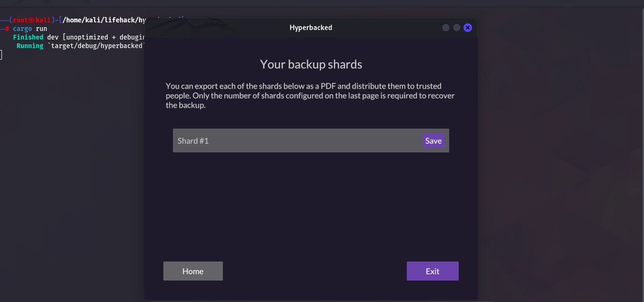Click the "Your backup shards" heading
This screenshot has height=302, width=644.
[311, 64]
